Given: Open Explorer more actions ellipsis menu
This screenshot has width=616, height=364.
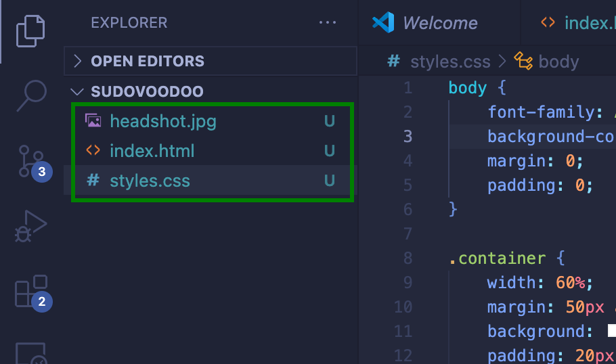Looking at the screenshot, I should 327,22.
